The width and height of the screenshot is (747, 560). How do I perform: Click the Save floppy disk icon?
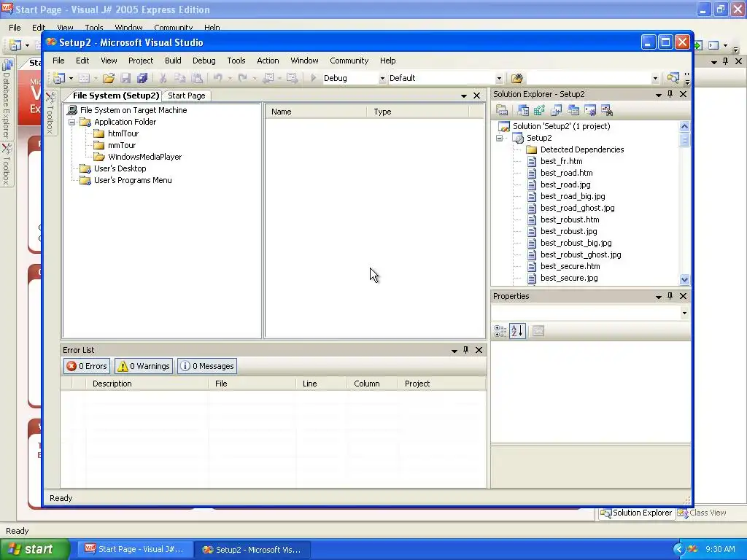(x=125, y=78)
